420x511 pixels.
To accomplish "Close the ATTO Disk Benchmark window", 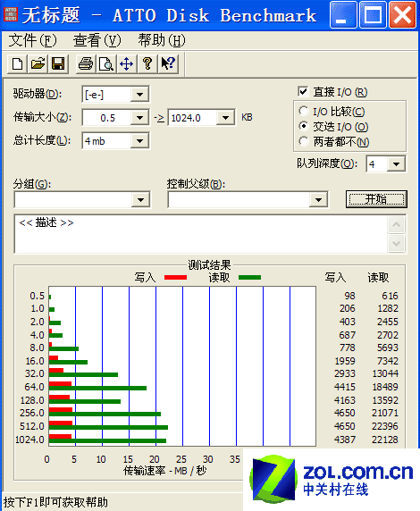I will click(402, 14).
